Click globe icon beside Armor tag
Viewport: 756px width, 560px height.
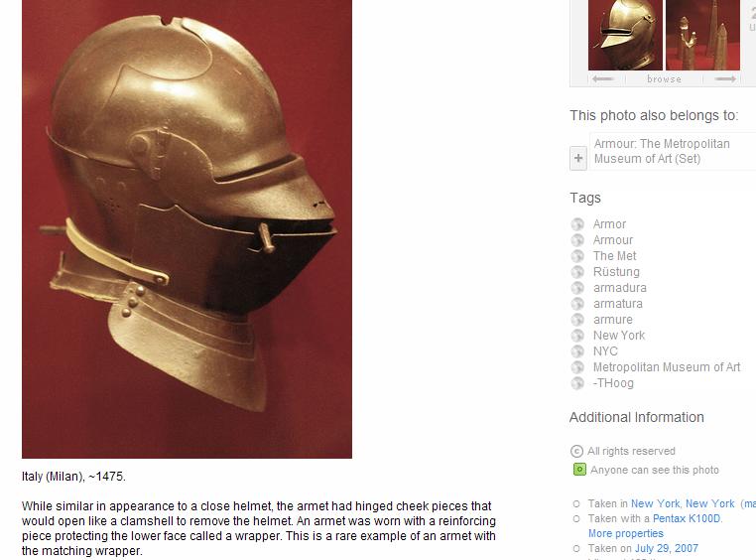coord(577,224)
